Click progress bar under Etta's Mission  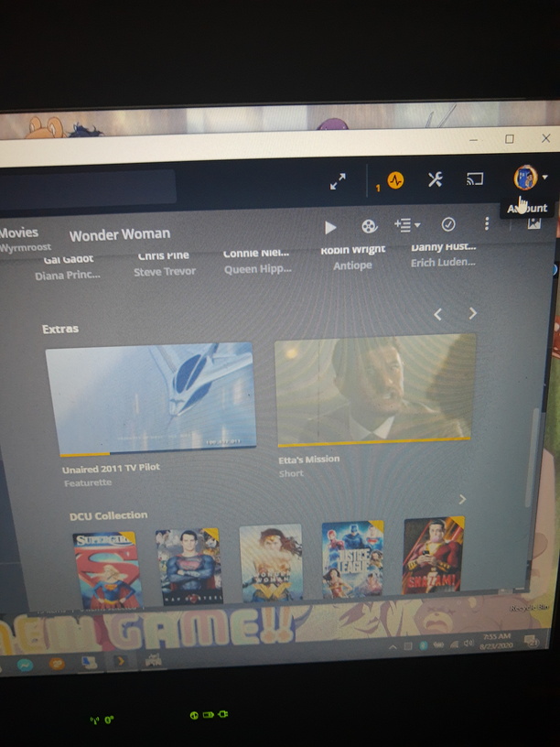pos(374,441)
